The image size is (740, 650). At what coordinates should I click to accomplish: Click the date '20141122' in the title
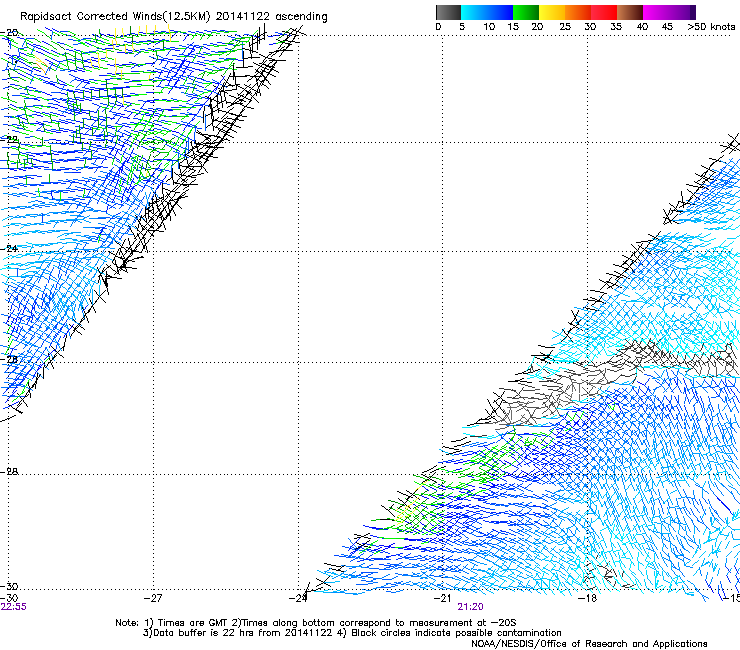click(x=243, y=17)
